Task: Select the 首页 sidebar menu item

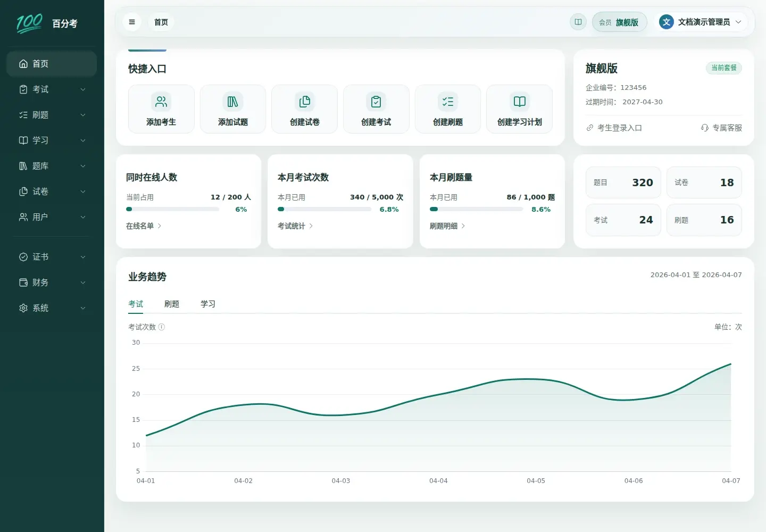Action: coord(52,64)
